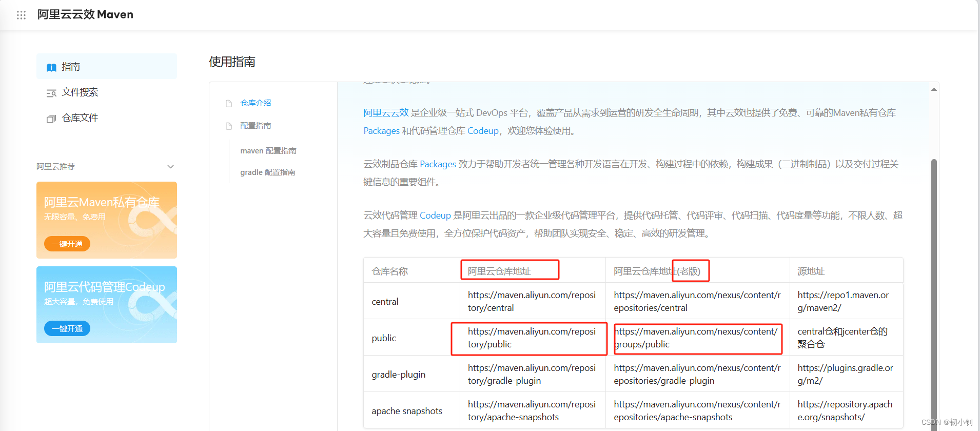Screen dimensions: 980x431
Task: Follow the 阿里云云效 link
Action: click(386, 113)
